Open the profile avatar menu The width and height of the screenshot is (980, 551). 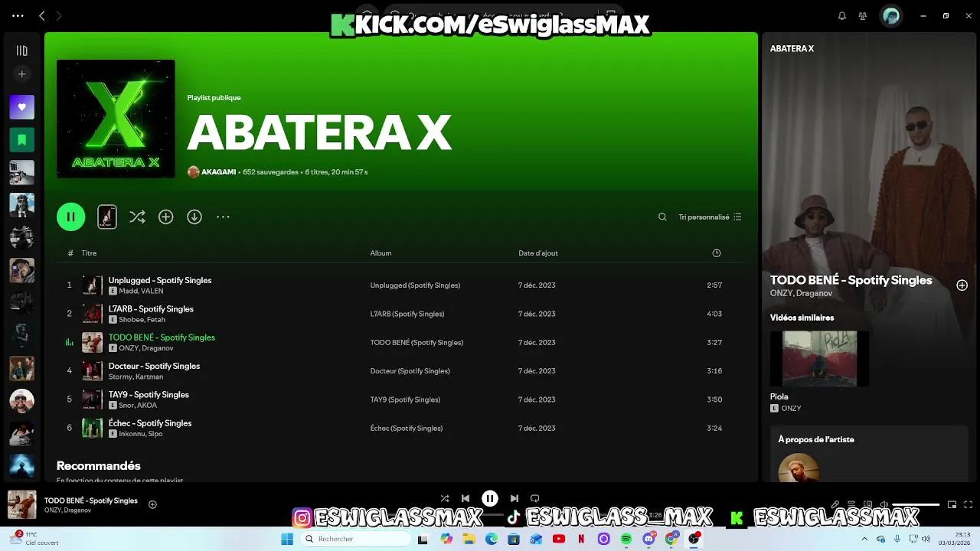[x=890, y=15]
